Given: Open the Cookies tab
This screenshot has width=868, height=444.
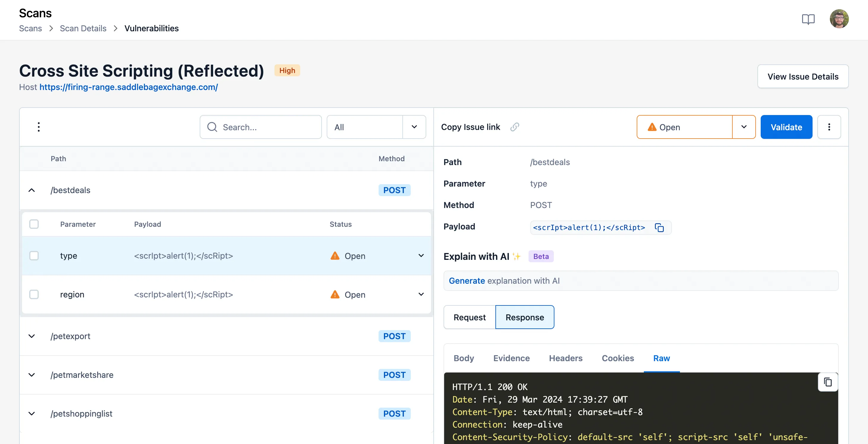Looking at the screenshot, I should pyautogui.click(x=618, y=358).
